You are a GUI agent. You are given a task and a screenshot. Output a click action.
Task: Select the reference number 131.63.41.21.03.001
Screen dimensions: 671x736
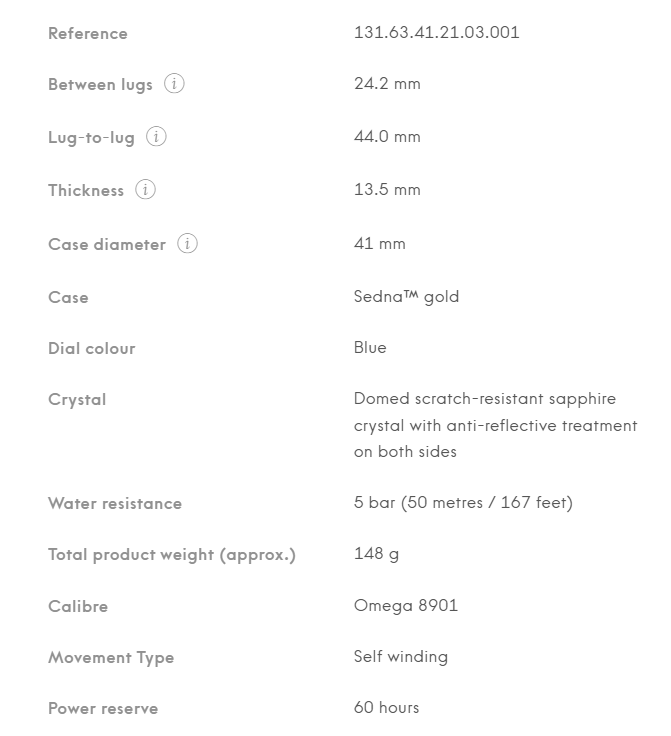(x=436, y=32)
